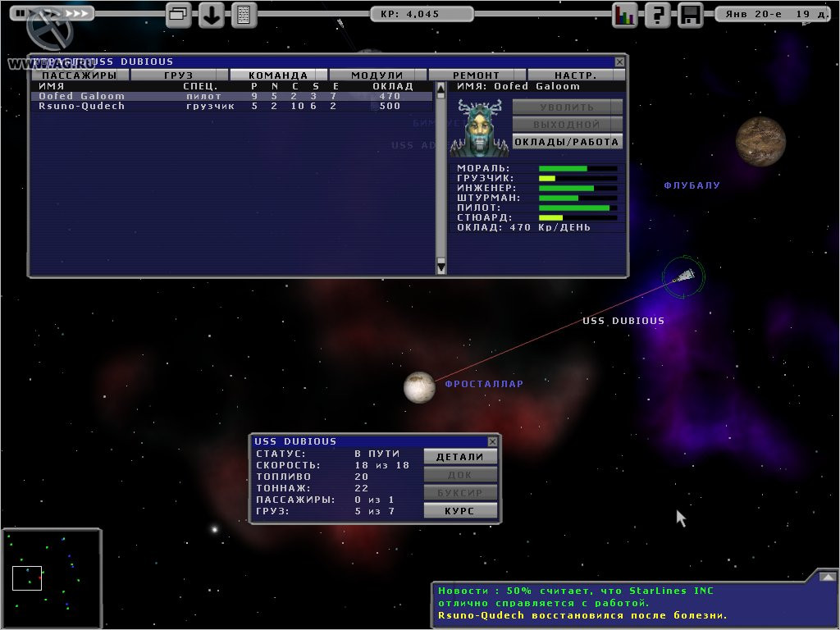Click Rsuno-Qudech's salary value 500

tap(390, 106)
